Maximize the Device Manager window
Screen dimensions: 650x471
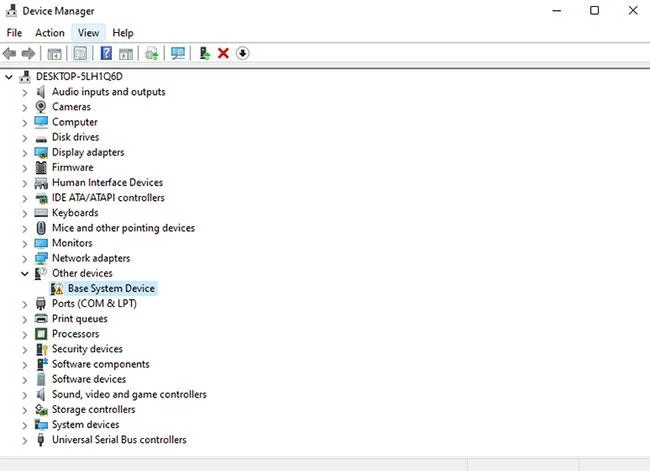tap(594, 11)
